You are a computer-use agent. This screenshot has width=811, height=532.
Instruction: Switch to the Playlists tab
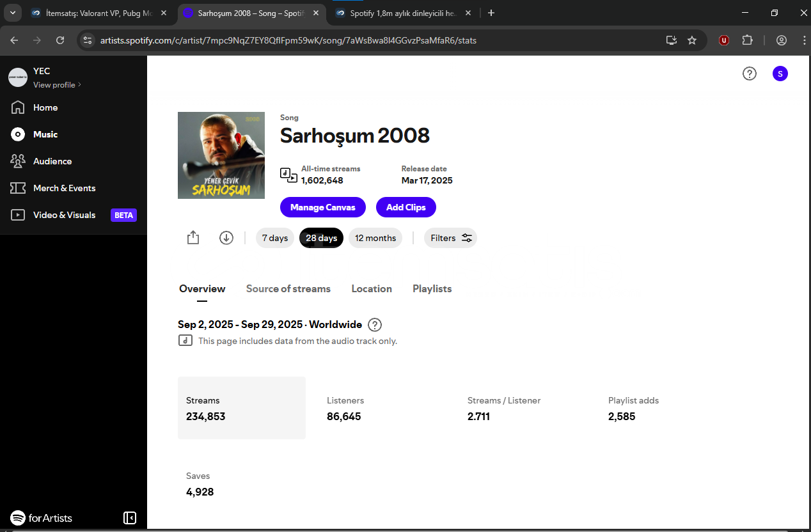pyautogui.click(x=432, y=289)
